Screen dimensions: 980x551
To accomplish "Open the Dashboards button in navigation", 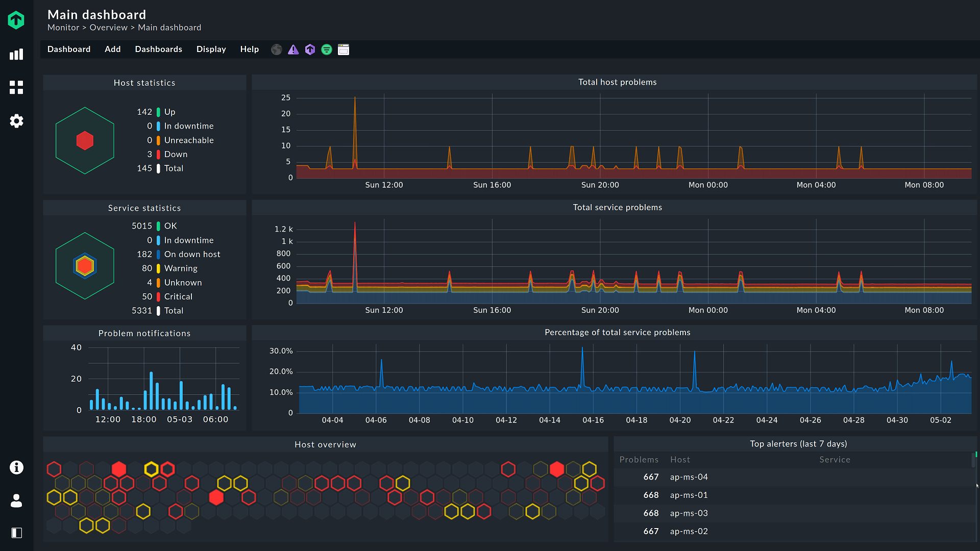I will tap(158, 49).
